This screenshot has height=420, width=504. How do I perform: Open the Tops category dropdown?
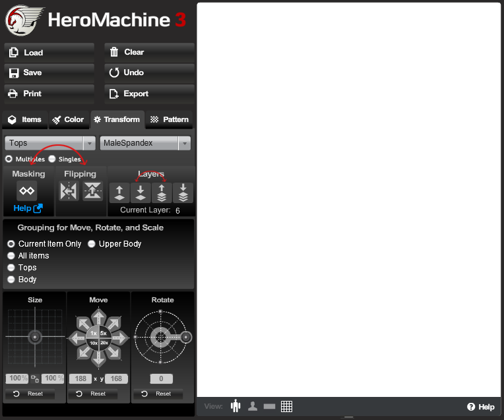point(50,143)
